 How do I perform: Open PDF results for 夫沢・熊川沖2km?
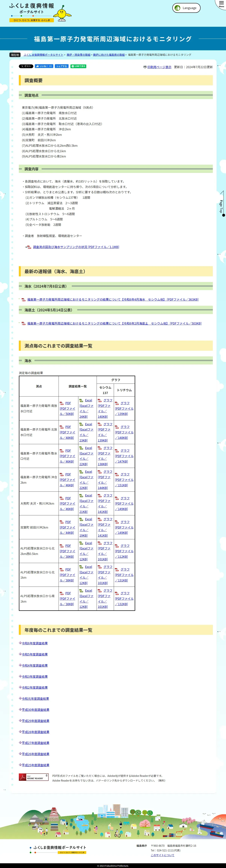(x=67, y=503)
